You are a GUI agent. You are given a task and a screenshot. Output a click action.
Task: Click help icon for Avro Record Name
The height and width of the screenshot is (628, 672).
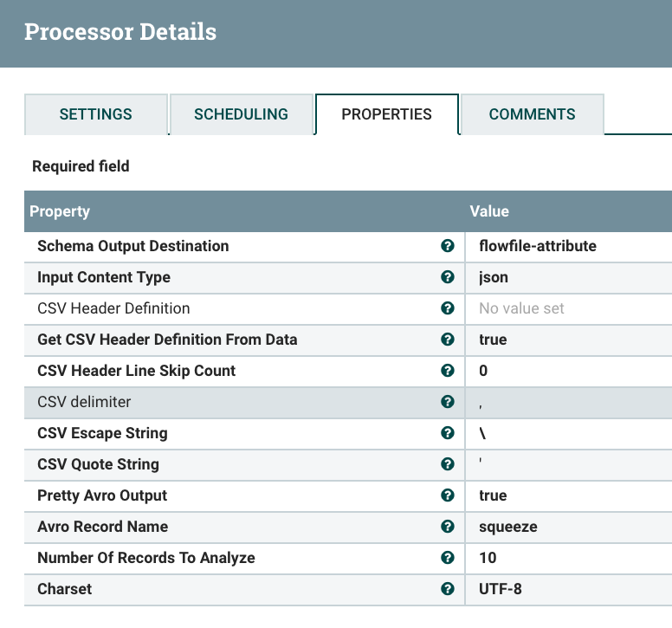(x=448, y=527)
